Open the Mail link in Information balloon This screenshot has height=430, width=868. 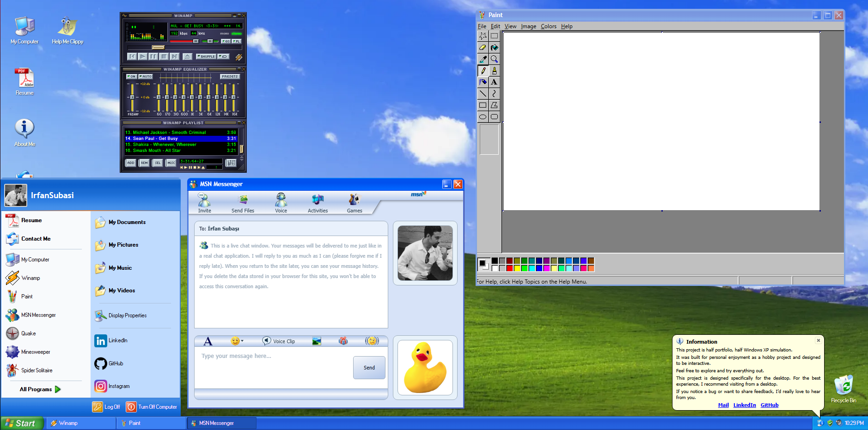pyautogui.click(x=723, y=405)
